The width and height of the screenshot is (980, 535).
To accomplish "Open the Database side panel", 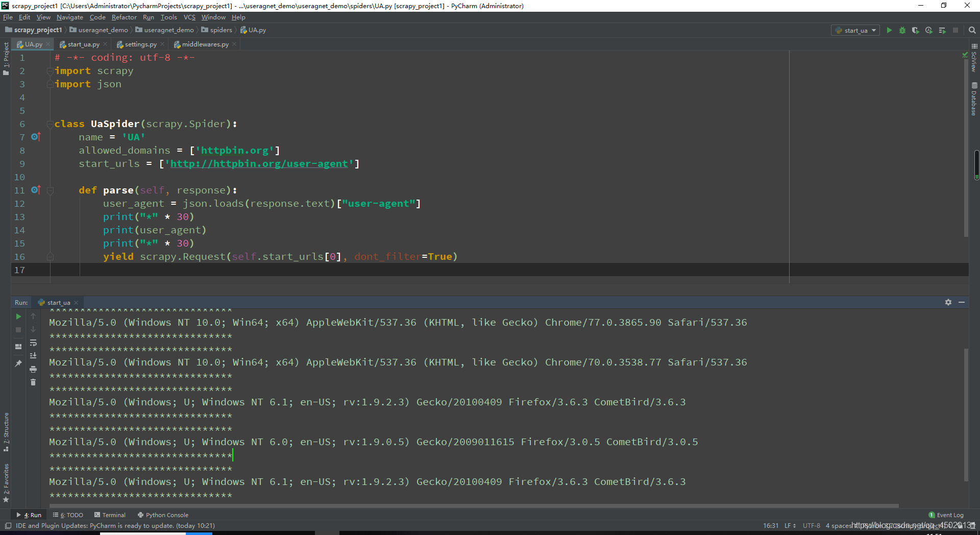I will 974,99.
